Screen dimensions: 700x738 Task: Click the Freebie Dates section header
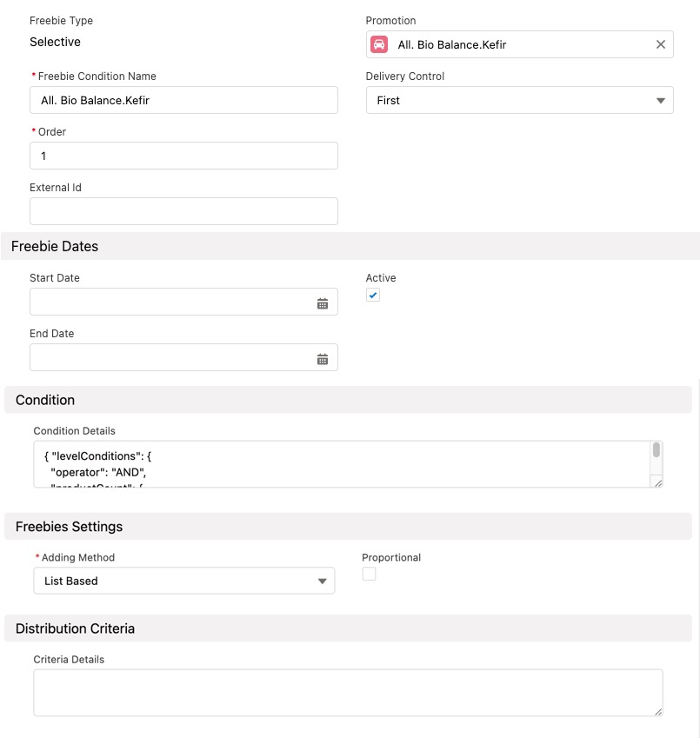tap(55, 247)
